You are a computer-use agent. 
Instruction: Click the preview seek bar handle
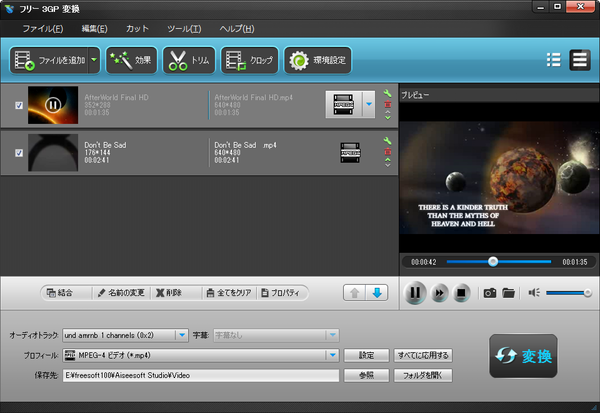[493, 261]
